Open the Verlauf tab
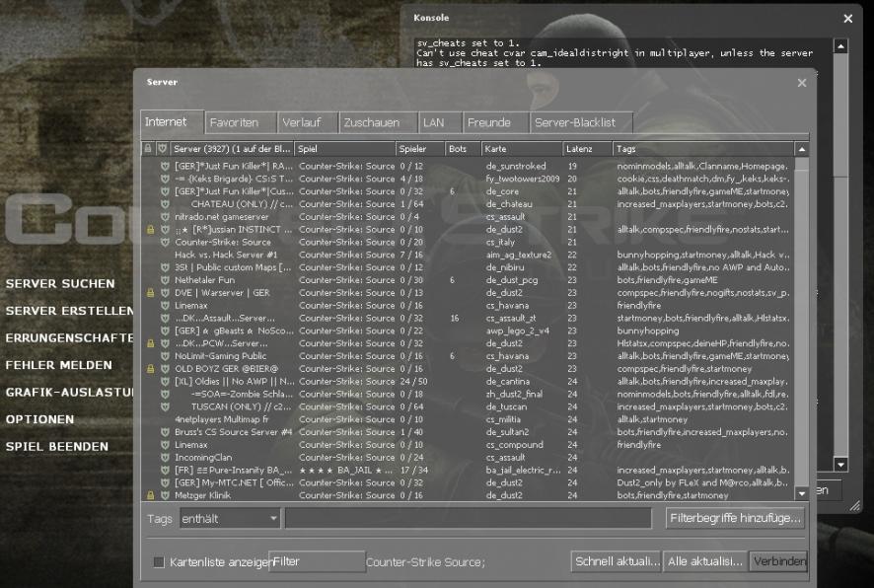The height and width of the screenshot is (588, 874). 308,122
